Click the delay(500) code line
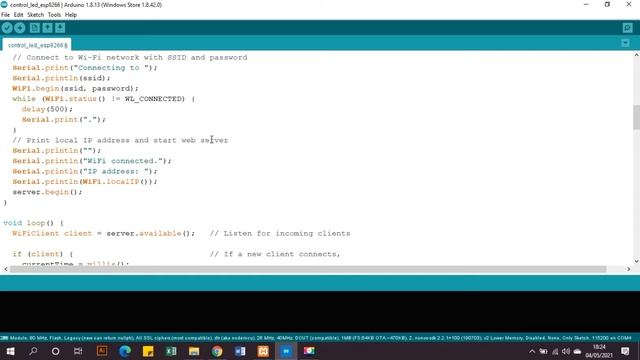 pyautogui.click(x=47, y=109)
